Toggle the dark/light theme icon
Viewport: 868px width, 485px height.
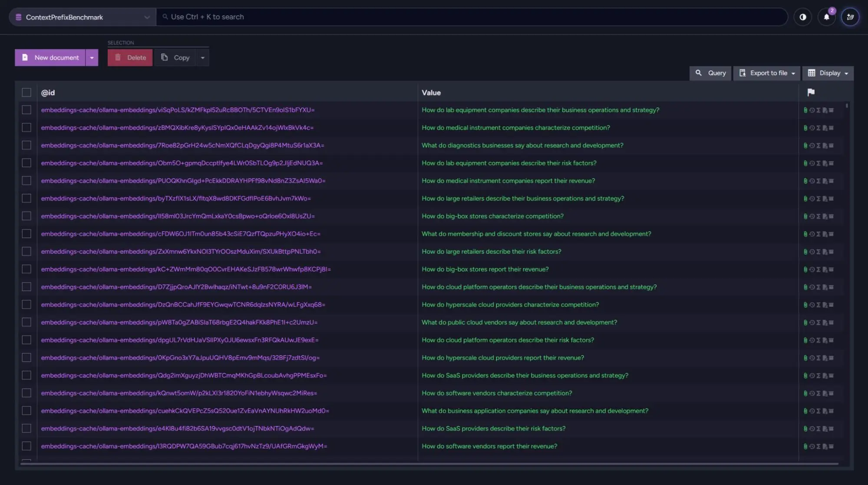[x=802, y=17]
